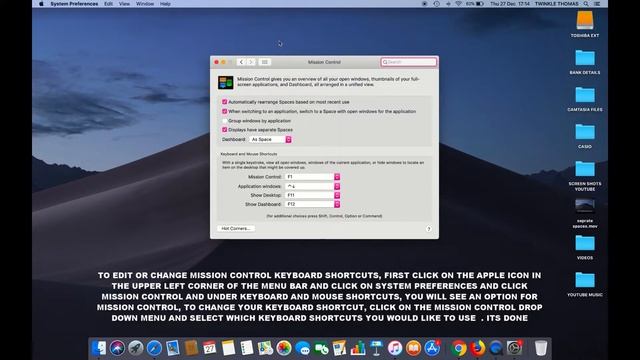Toggle Displays have separate Spaces checkbox
The width and height of the screenshot is (640, 360).
coord(224,130)
